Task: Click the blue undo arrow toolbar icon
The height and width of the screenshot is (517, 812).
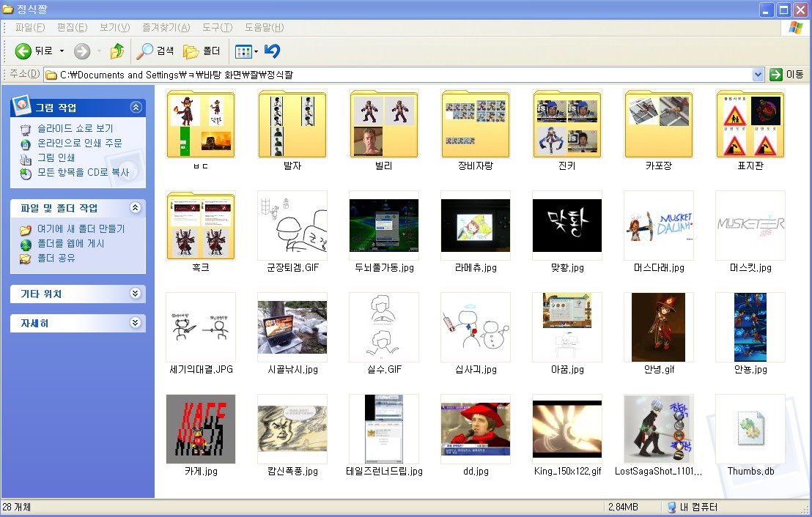Action: point(273,51)
